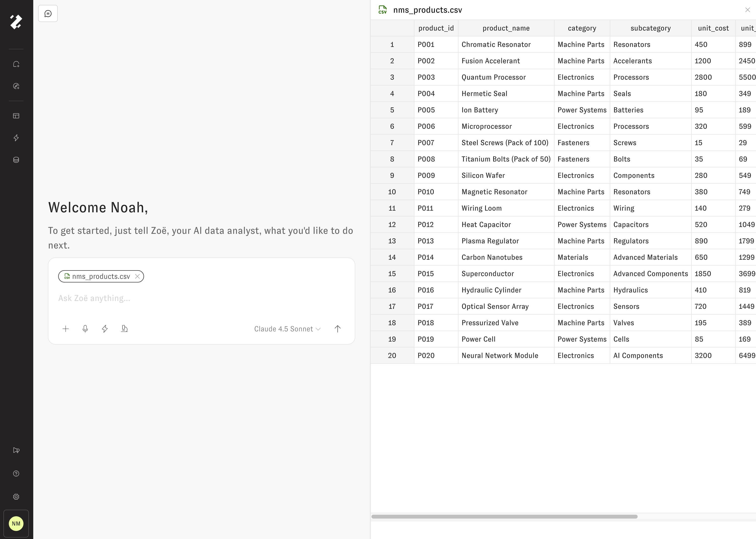
Task: Click the microphone icon in prompt box
Action: [85, 329]
